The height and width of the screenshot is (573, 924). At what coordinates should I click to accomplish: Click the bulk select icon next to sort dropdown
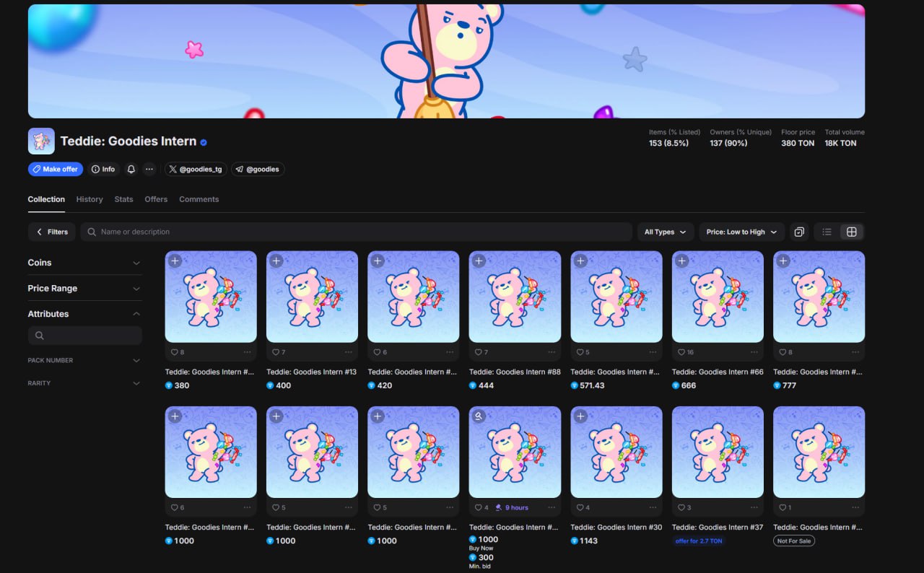click(799, 232)
